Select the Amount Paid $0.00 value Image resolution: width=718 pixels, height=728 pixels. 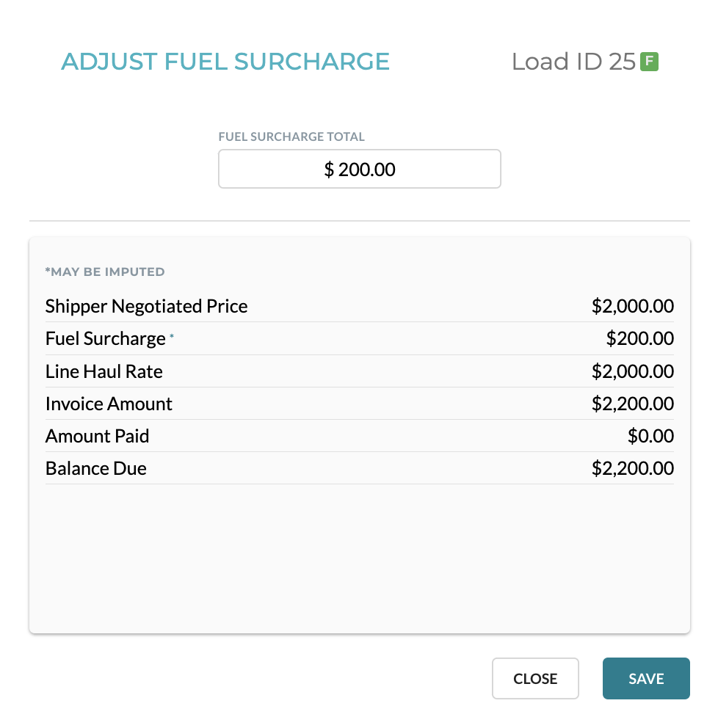(x=650, y=436)
